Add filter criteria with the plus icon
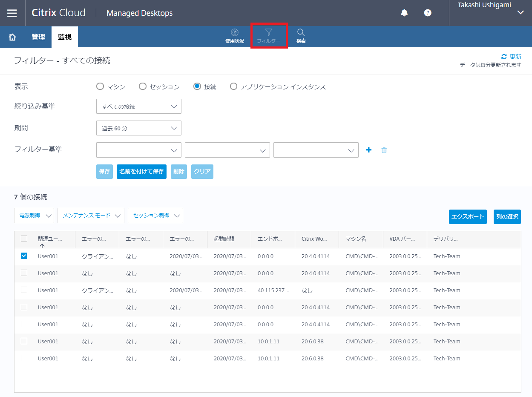Viewport: 532px width, 397px height. [x=368, y=150]
